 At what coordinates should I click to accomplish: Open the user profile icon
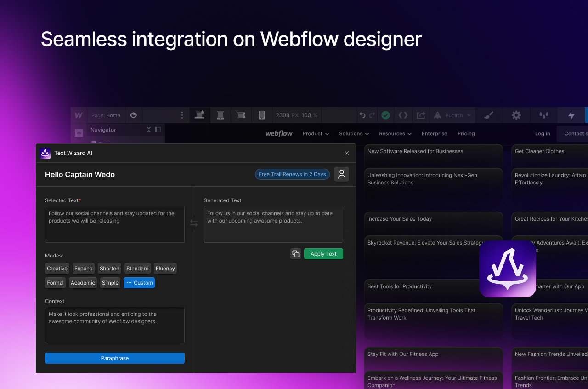click(x=342, y=174)
